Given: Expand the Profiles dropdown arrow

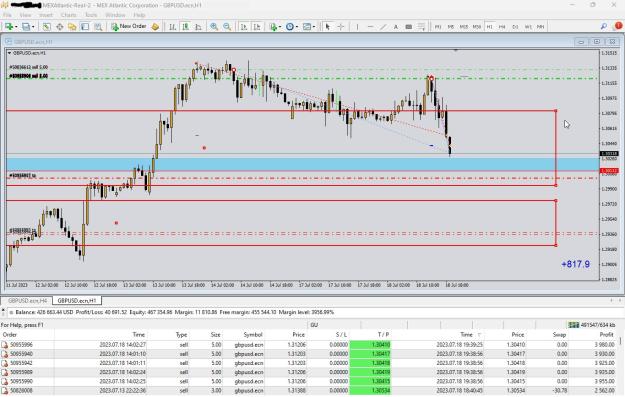Looking at the screenshot, I should (33, 27).
